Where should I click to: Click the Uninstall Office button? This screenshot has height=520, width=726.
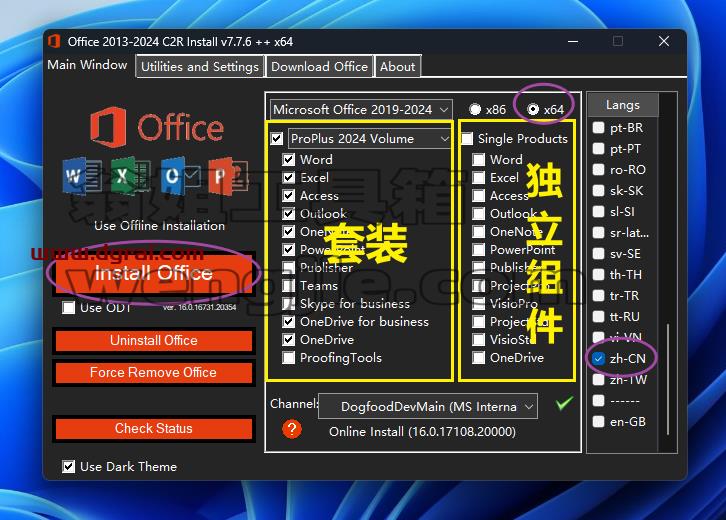(x=154, y=341)
